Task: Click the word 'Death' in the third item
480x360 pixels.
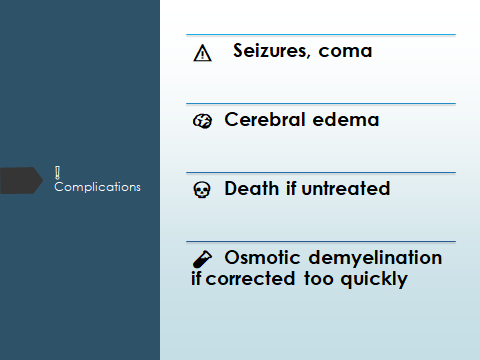Action: point(252,188)
